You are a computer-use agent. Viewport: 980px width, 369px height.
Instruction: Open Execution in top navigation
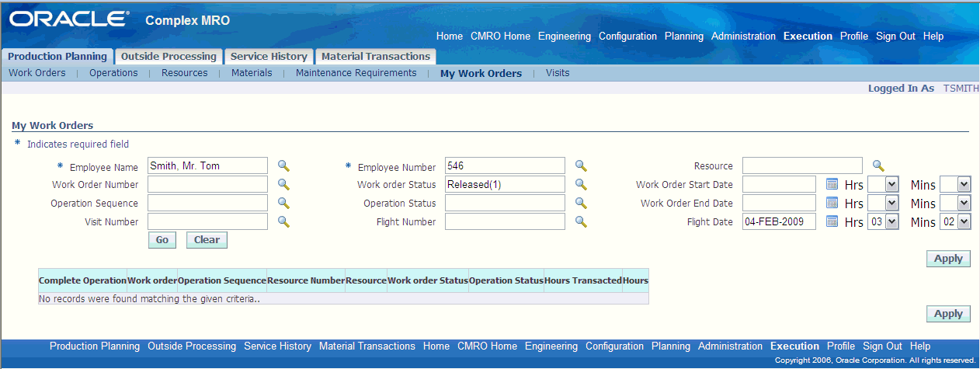(x=808, y=36)
